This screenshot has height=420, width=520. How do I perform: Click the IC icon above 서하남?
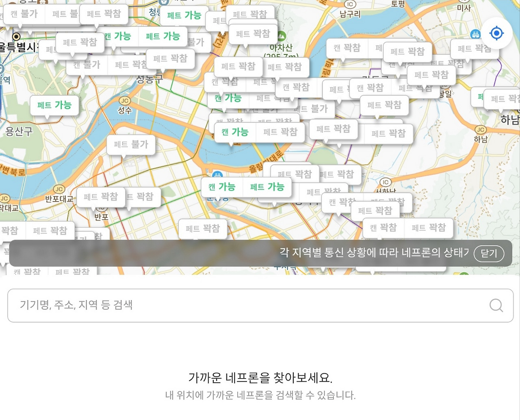(x=386, y=182)
